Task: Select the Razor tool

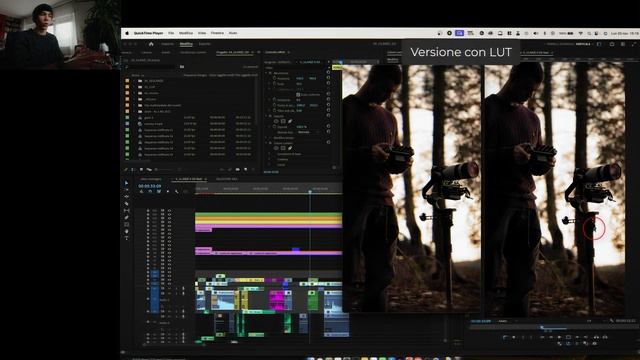Action: (x=127, y=204)
